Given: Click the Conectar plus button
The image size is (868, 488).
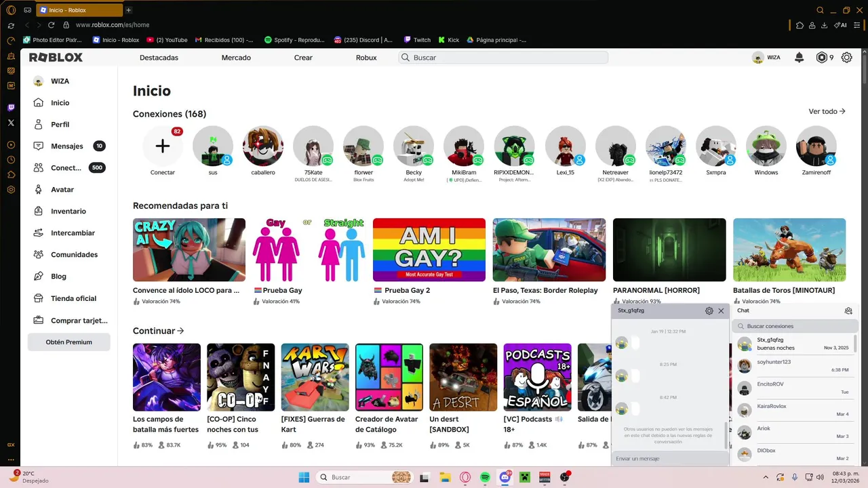Looking at the screenshot, I should (163, 146).
